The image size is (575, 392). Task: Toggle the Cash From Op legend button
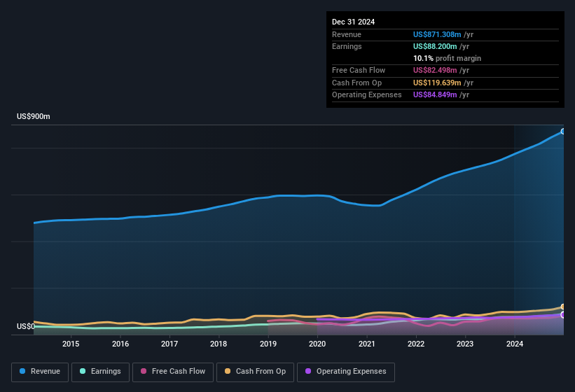point(255,372)
